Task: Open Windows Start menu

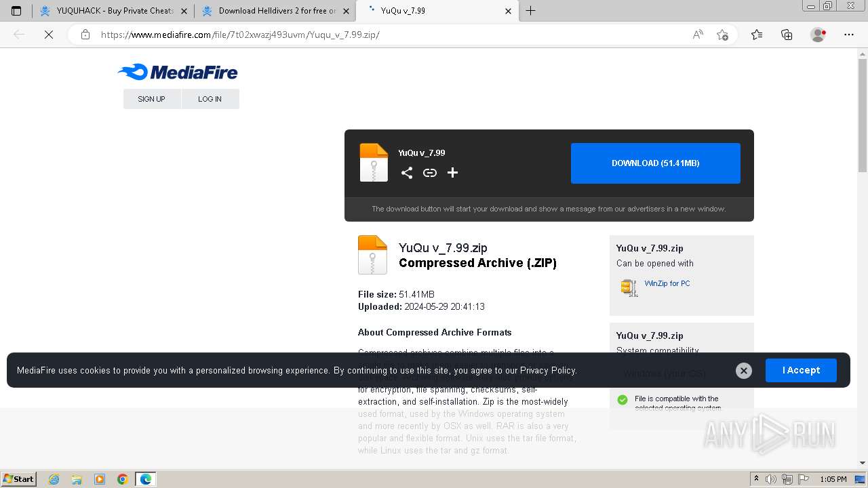Action: pyautogui.click(x=19, y=479)
